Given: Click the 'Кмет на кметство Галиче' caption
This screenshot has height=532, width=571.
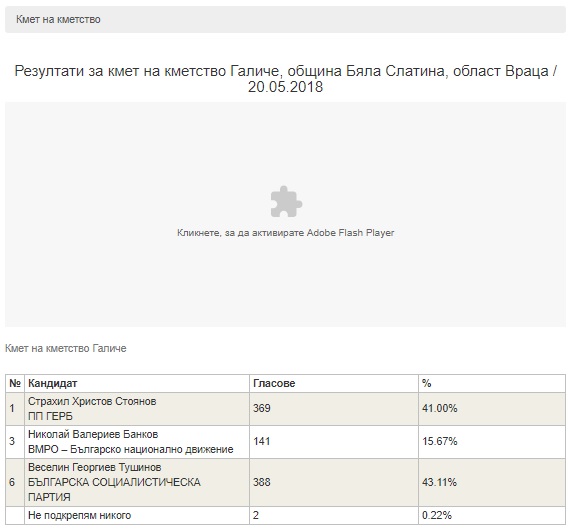Looking at the screenshot, I should 66,348.
